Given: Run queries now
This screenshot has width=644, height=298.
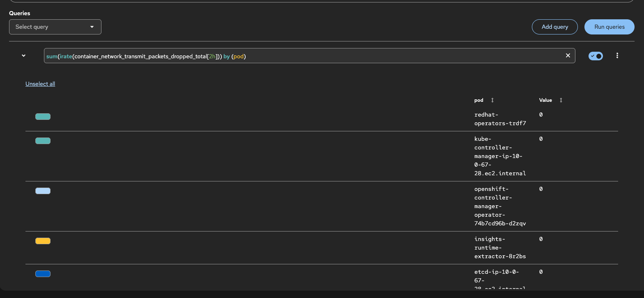Looking at the screenshot, I should (x=609, y=27).
